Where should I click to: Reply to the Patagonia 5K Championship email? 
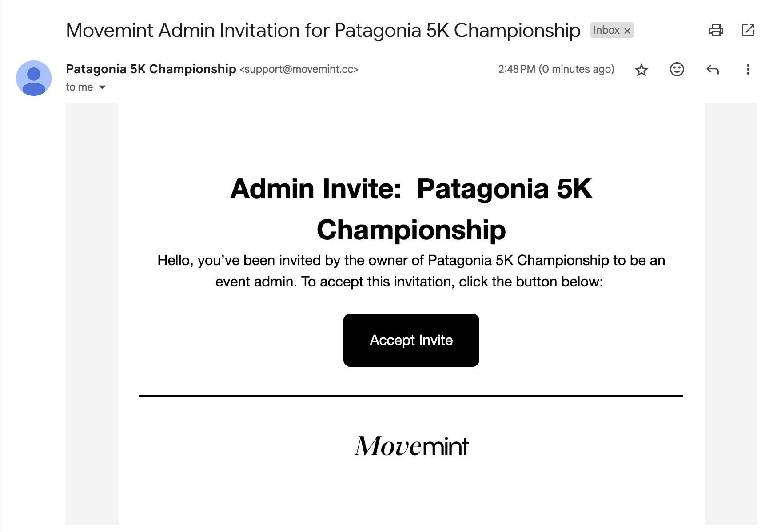(x=713, y=69)
